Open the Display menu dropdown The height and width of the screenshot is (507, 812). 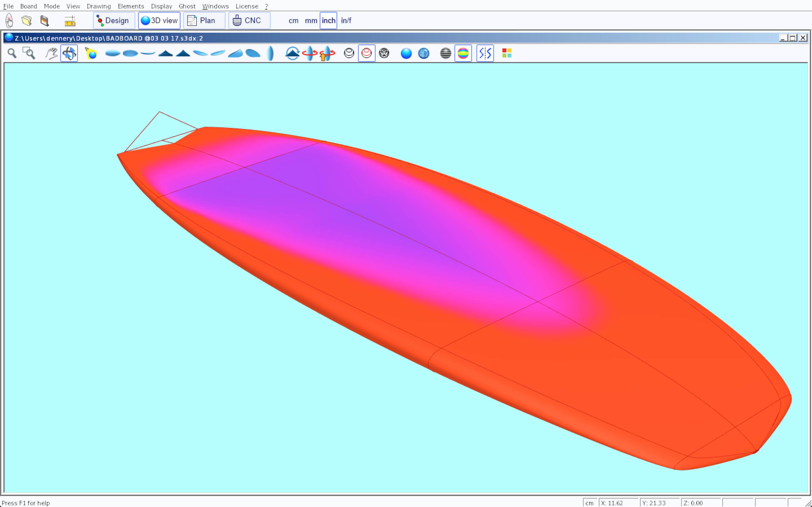point(161,6)
